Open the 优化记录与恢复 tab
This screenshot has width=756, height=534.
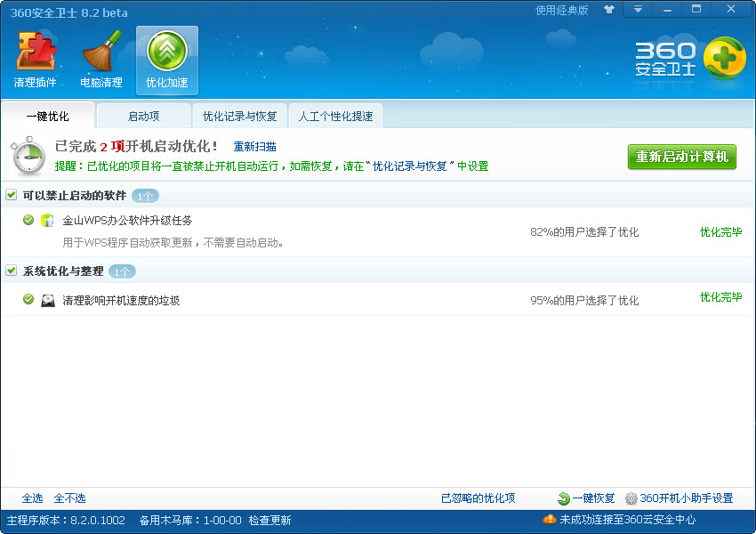pyautogui.click(x=239, y=116)
